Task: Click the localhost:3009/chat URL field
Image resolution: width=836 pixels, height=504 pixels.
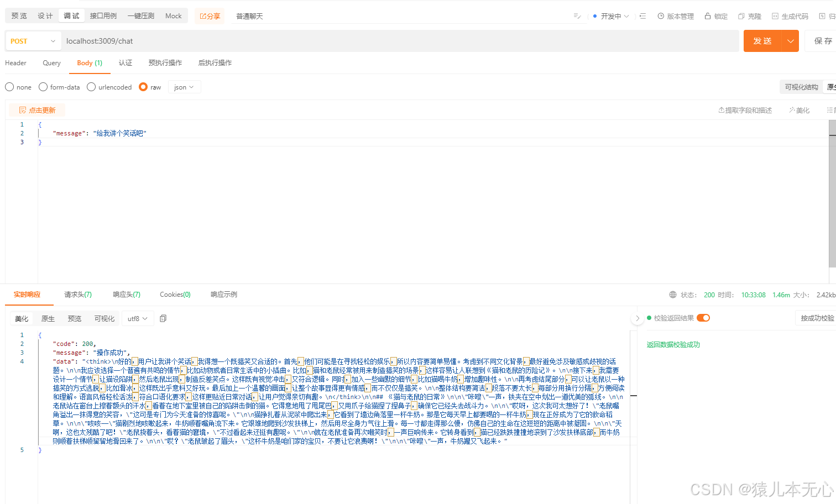Action: point(399,41)
